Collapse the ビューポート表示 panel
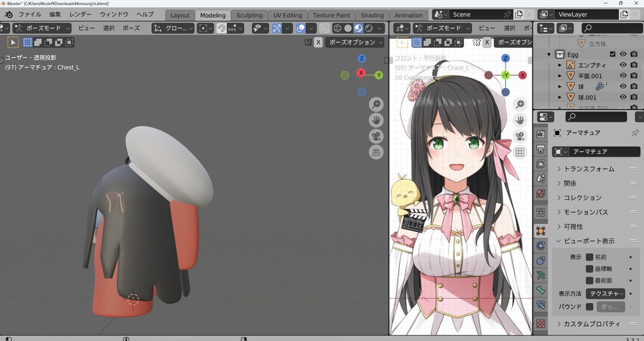The image size is (644, 341). coord(589,241)
